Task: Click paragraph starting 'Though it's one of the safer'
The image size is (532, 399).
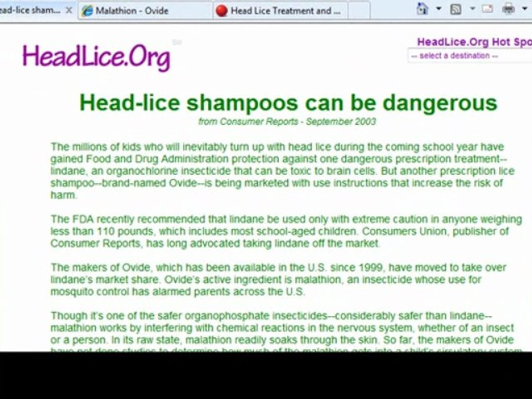Action: (286, 331)
